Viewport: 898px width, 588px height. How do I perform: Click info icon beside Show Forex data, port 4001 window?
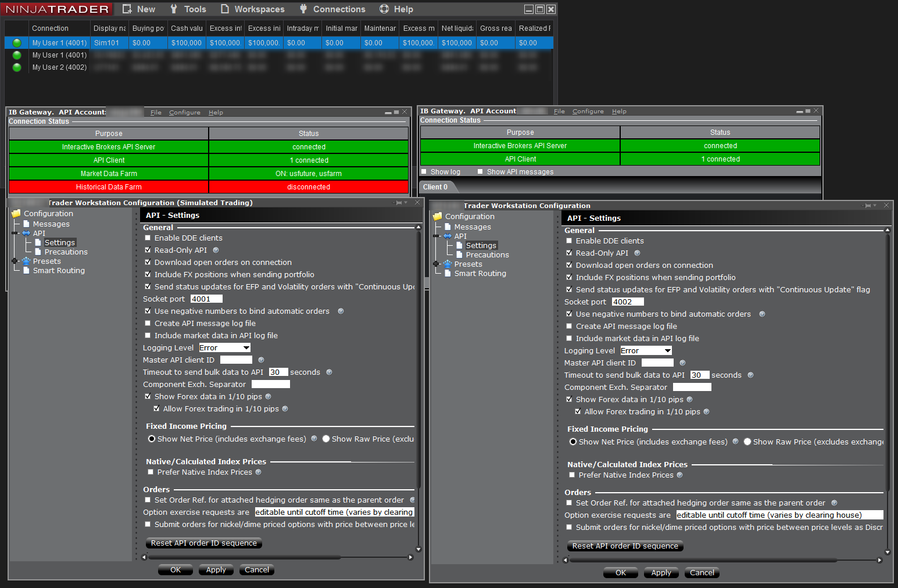coord(268,397)
